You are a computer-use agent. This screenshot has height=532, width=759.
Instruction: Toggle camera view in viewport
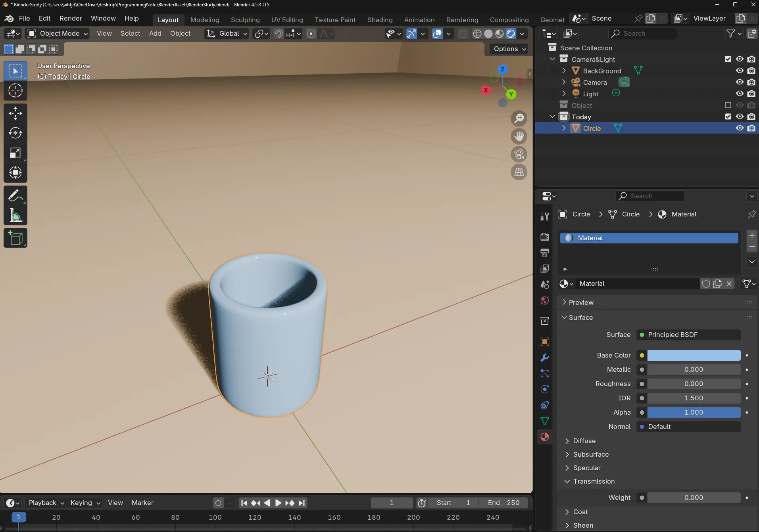point(519,154)
